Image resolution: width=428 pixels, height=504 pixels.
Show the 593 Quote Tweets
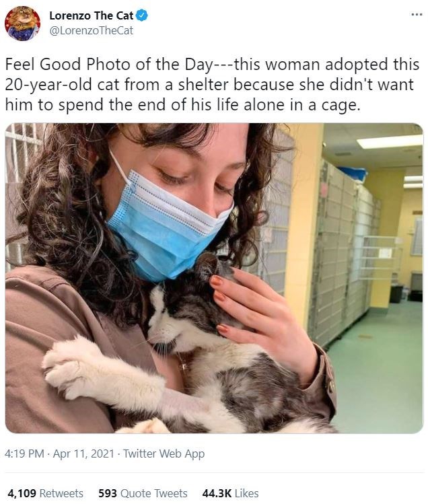(x=143, y=493)
